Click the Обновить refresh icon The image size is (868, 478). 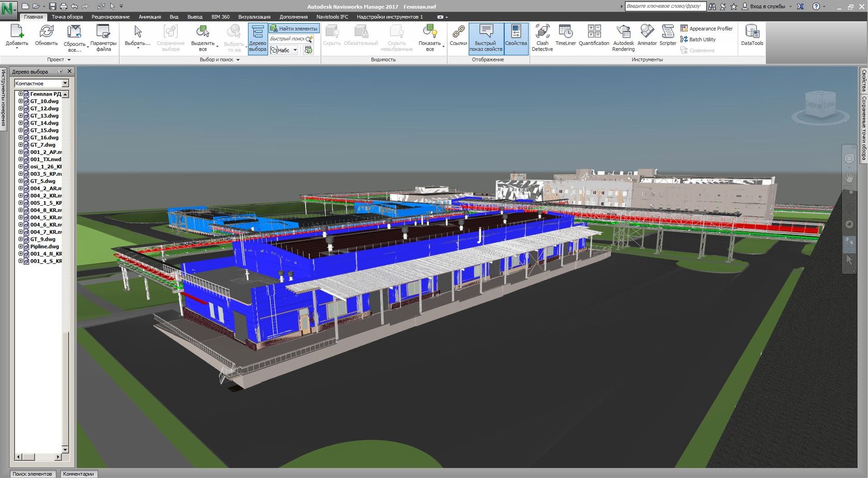[47, 32]
